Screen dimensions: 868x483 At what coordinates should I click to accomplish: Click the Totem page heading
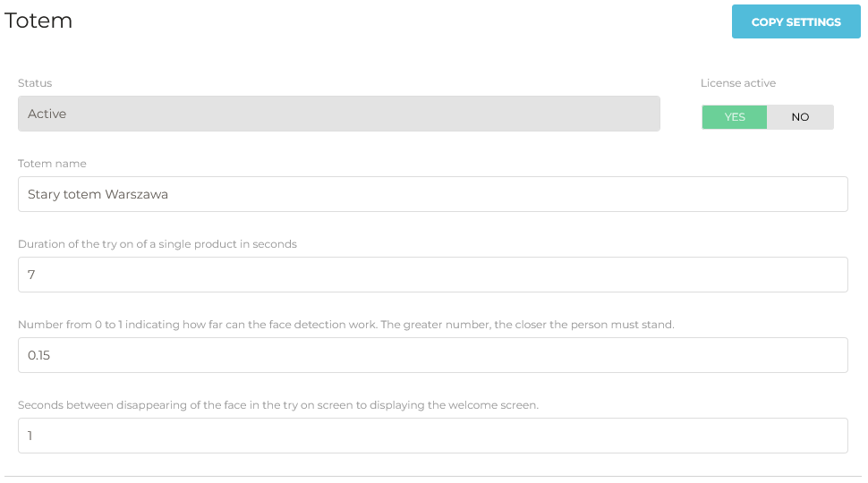[x=38, y=21]
